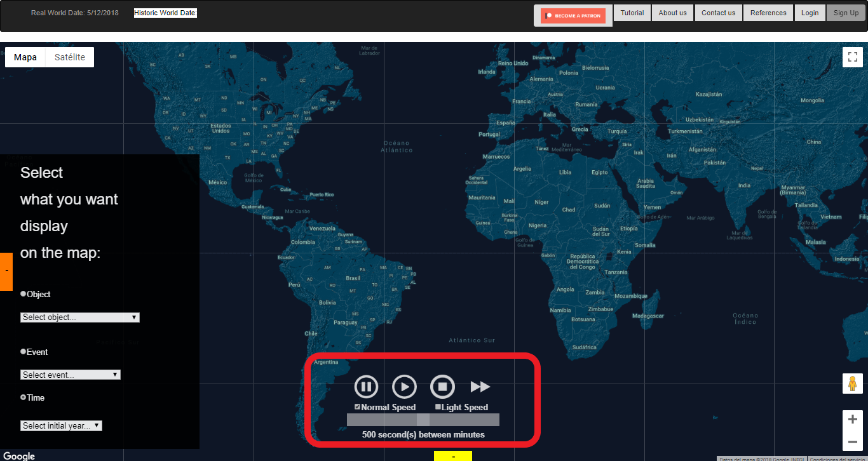Click the España map label

(x=506, y=123)
